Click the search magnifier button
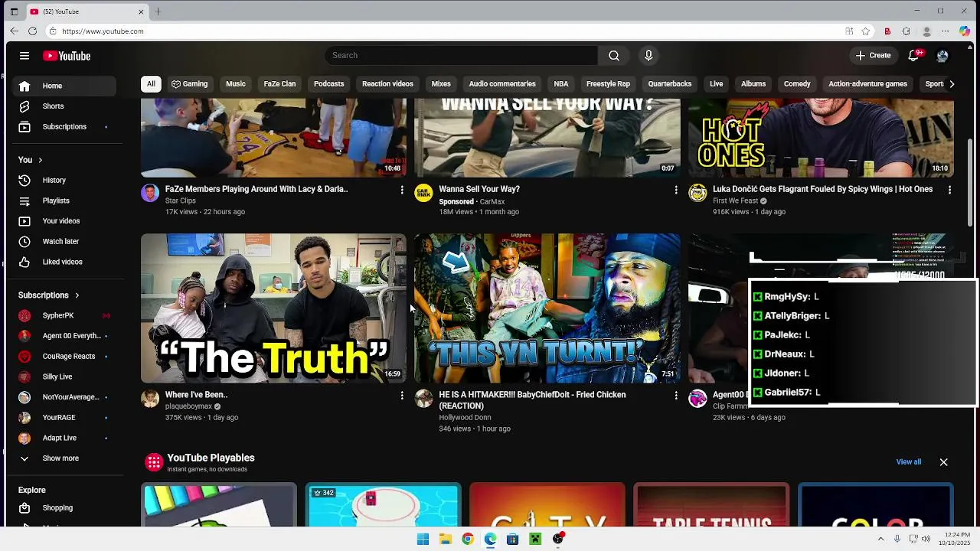This screenshot has height=551, width=980. click(x=614, y=55)
